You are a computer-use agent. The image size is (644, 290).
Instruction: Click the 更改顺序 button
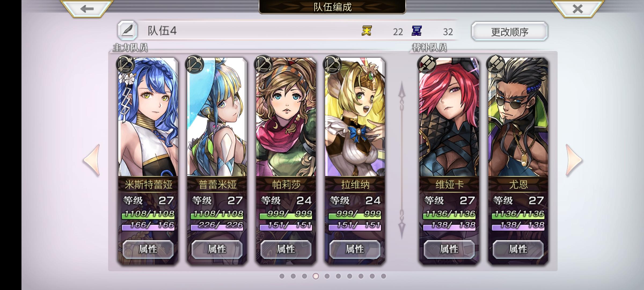(x=510, y=31)
